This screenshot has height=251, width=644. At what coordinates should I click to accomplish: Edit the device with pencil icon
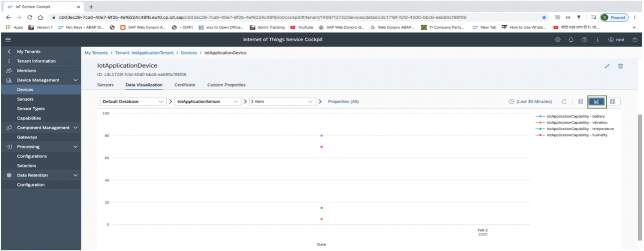coord(607,66)
